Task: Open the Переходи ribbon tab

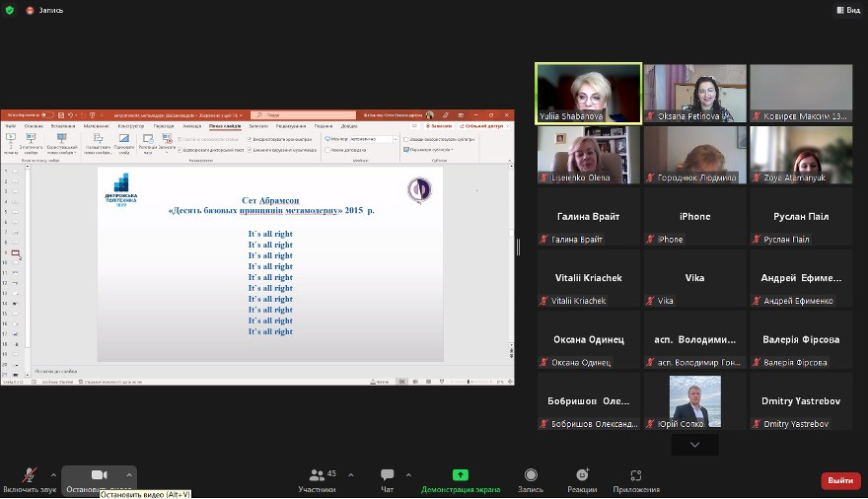Action: (164, 126)
